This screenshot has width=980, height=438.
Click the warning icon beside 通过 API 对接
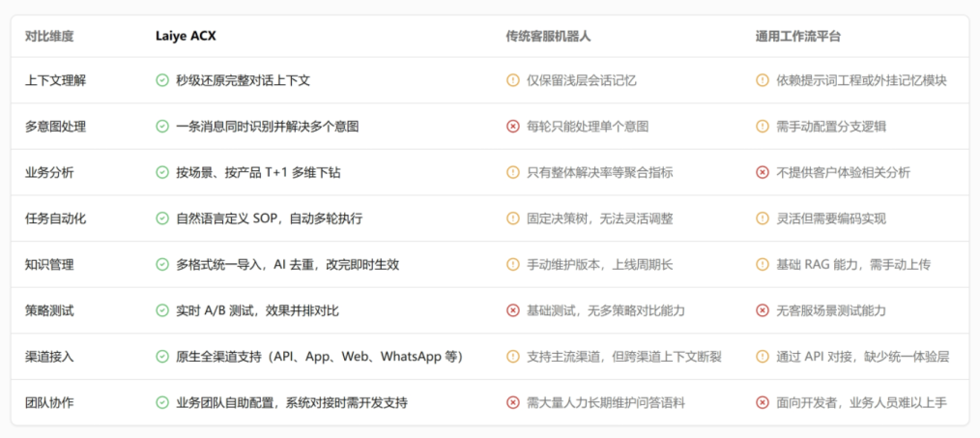(x=763, y=357)
